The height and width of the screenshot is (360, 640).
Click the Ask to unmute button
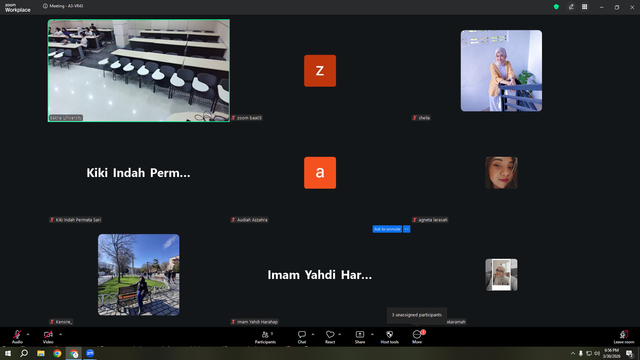(387, 229)
